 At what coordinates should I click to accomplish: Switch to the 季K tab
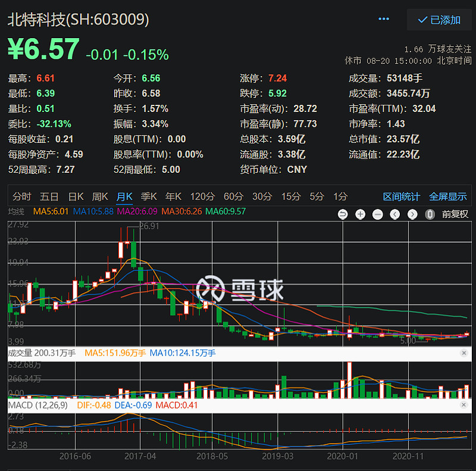(x=149, y=196)
